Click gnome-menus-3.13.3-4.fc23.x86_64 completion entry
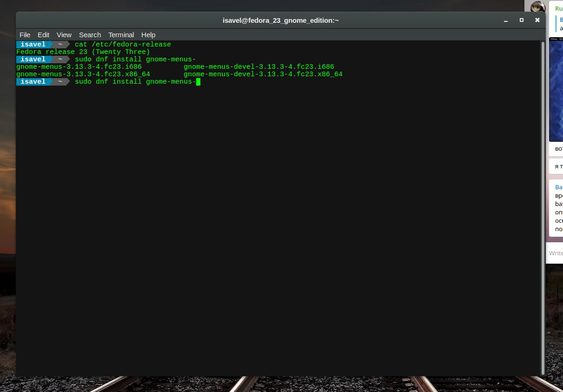 click(x=83, y=74)
